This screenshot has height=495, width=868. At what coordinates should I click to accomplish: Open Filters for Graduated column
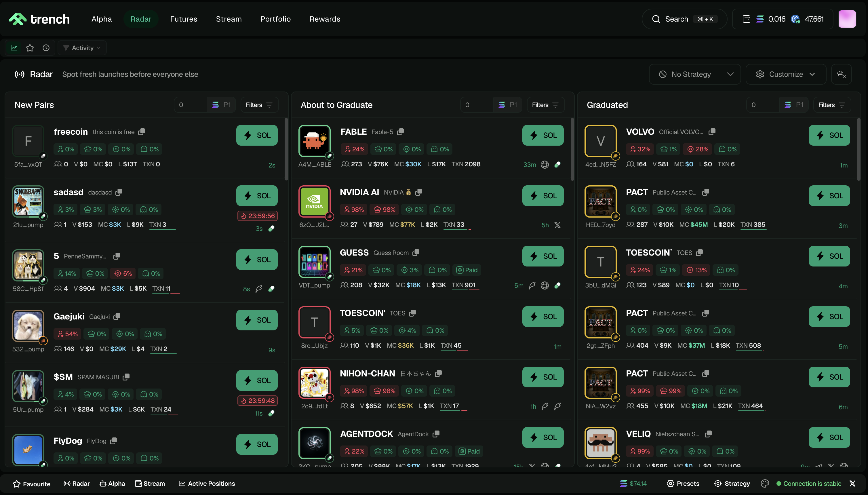832,105
